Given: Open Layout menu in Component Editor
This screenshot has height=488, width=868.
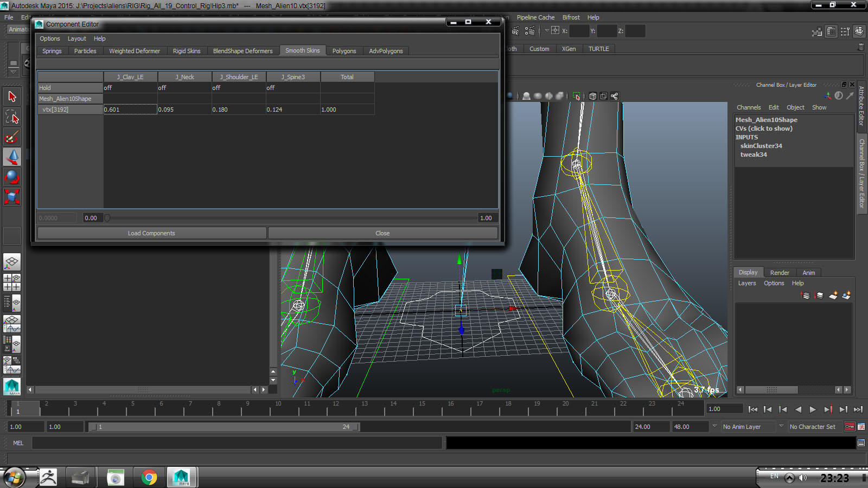Looking at the screenshot, I should point(76,38).
